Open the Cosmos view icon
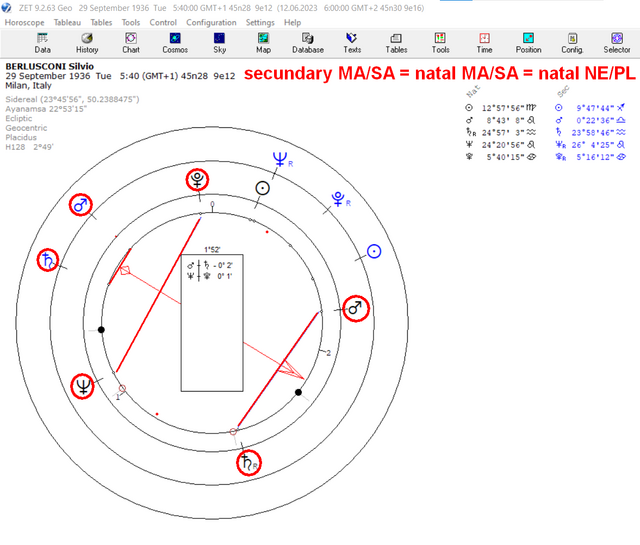The width and height of the screenshot is (640, 545). point(175,43)
